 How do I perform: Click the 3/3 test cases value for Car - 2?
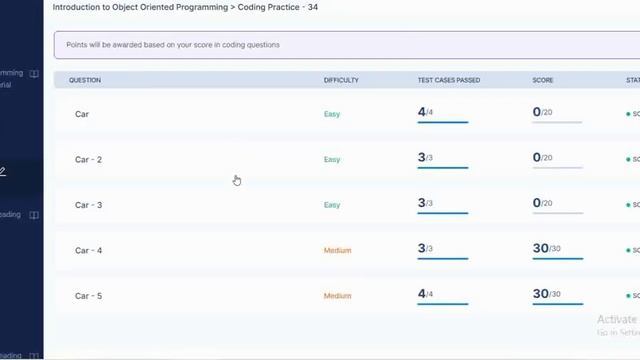point(425,157)
